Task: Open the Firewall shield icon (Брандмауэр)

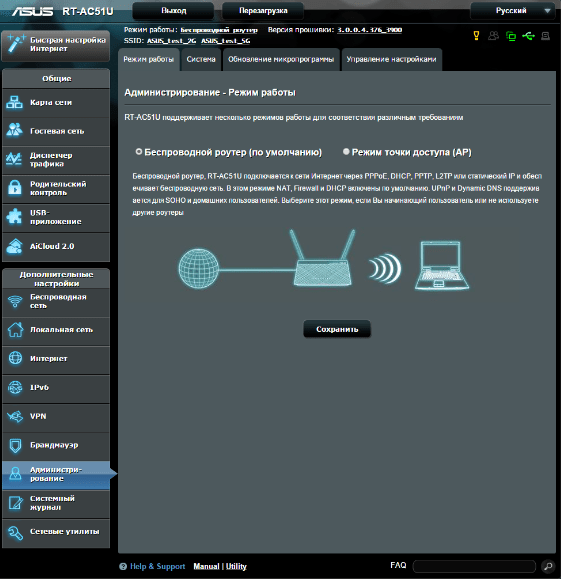Action: tap(15, 445)
